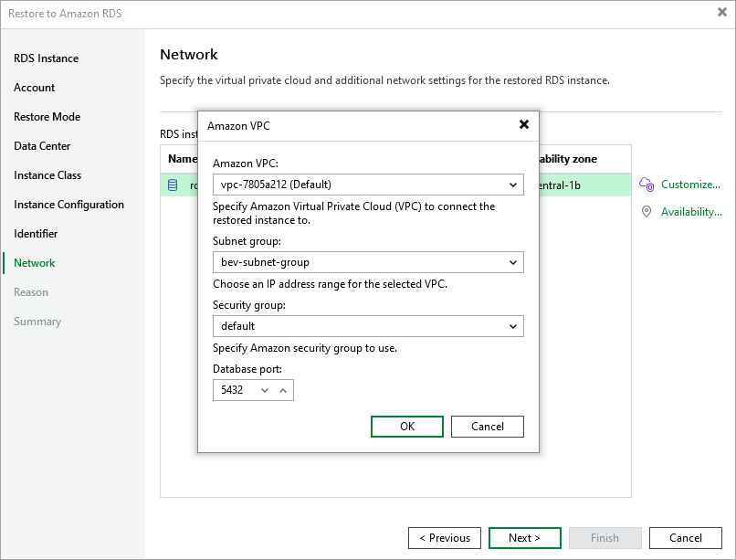This screenshot has height=560, width=736.
Task: Go to the RDS Instance step
Action: click(46, 58)
